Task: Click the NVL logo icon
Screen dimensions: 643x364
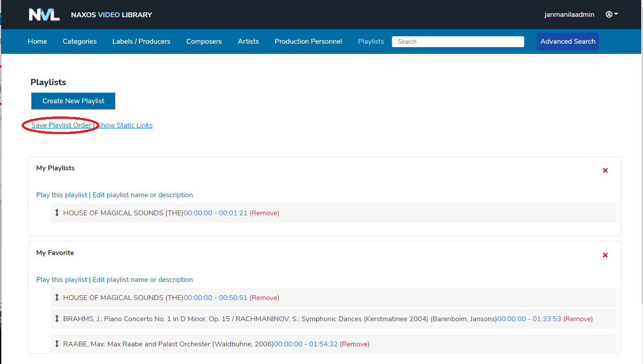Action: point(44,15)
